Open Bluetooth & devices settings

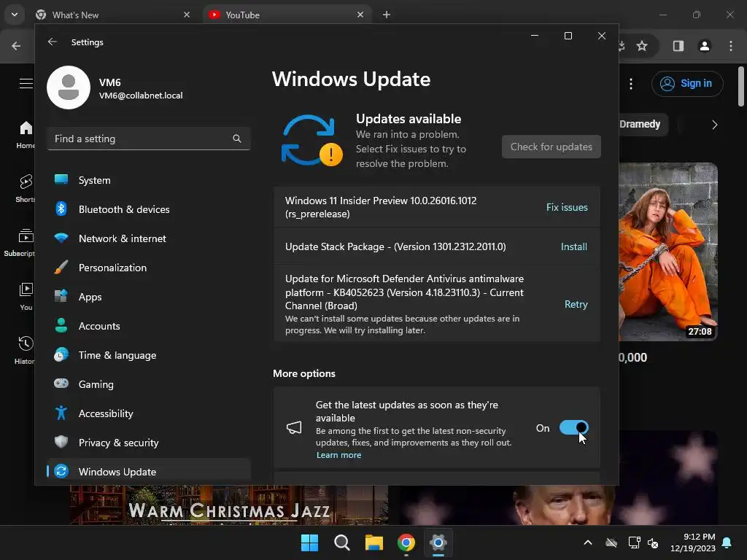coord(149,209)
